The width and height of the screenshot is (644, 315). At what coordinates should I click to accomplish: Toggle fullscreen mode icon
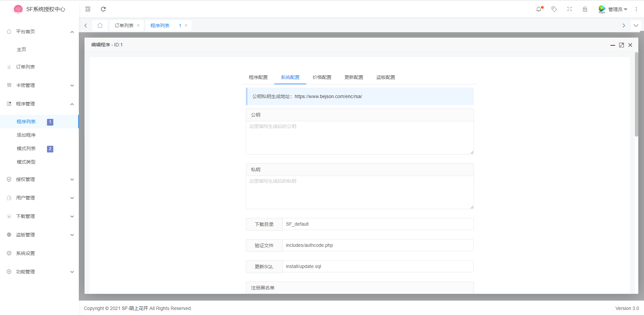570,9
